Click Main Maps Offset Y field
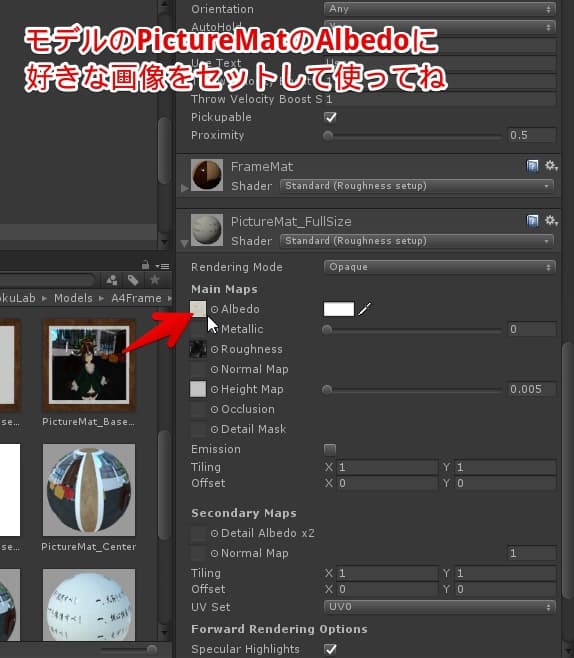Viewport: 574px width, 658px height. [x=505, y=483]
